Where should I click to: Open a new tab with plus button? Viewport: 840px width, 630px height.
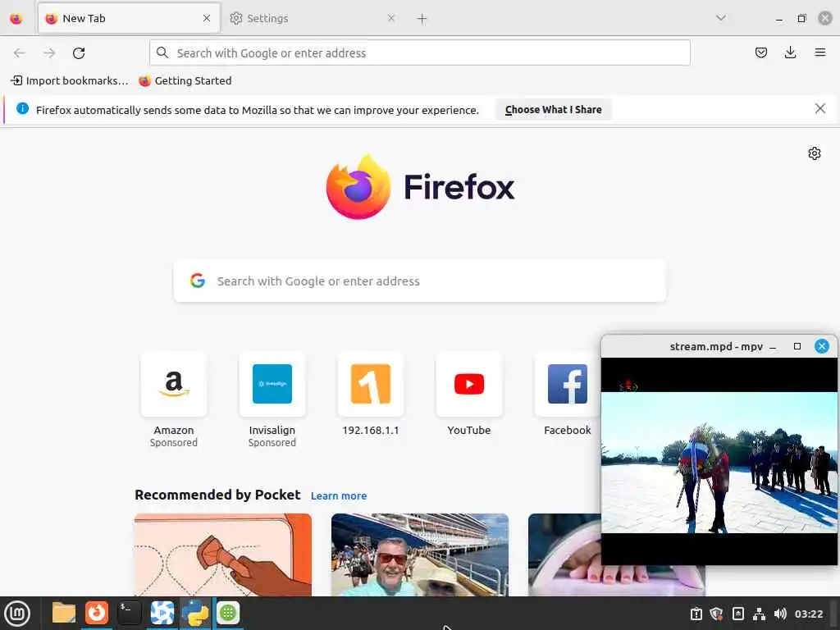pos(422,19)
